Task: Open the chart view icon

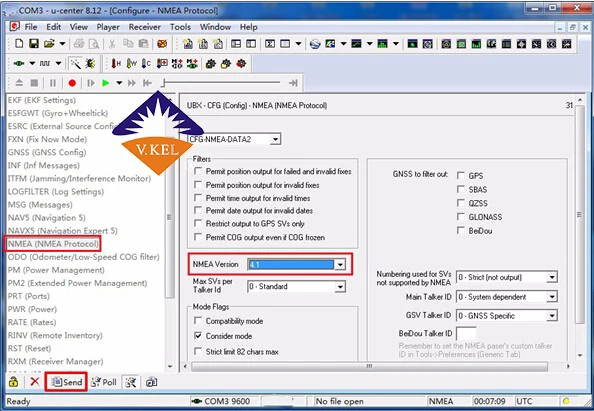Action: (356, 44)
